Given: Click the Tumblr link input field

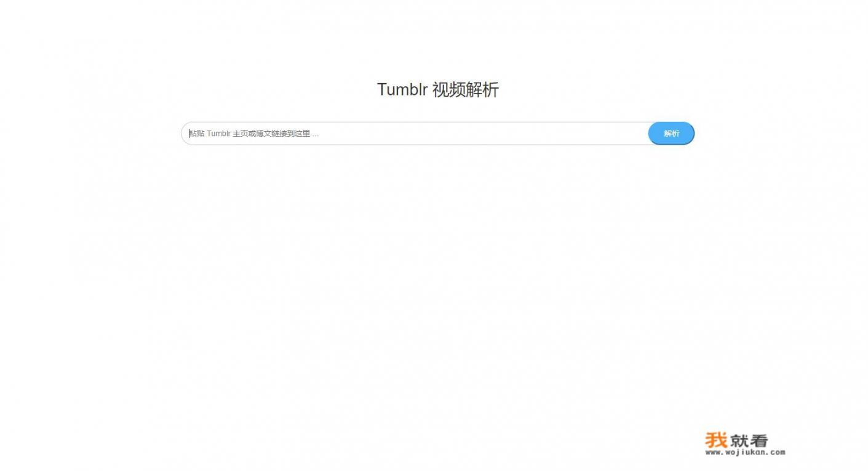Looking at the screenshot, I should [415, 134].
